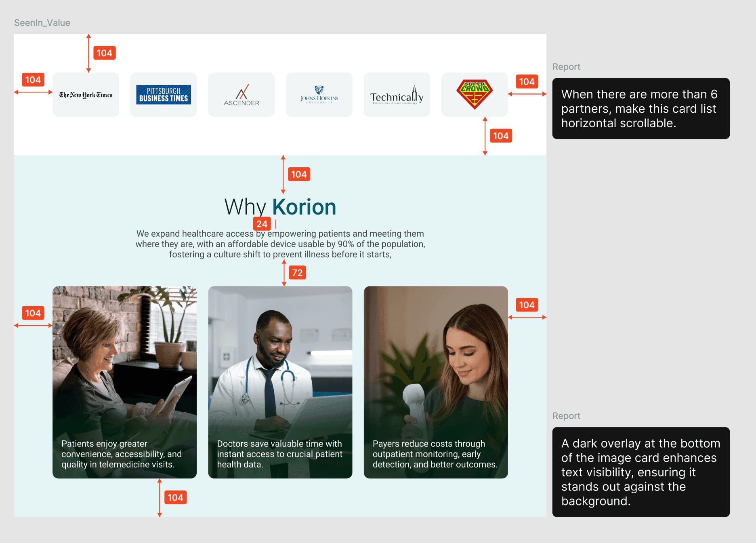This screenshot has height=543, width=756.
Task: Select the payers outpatient monitoring card
Action: (435, 381)
